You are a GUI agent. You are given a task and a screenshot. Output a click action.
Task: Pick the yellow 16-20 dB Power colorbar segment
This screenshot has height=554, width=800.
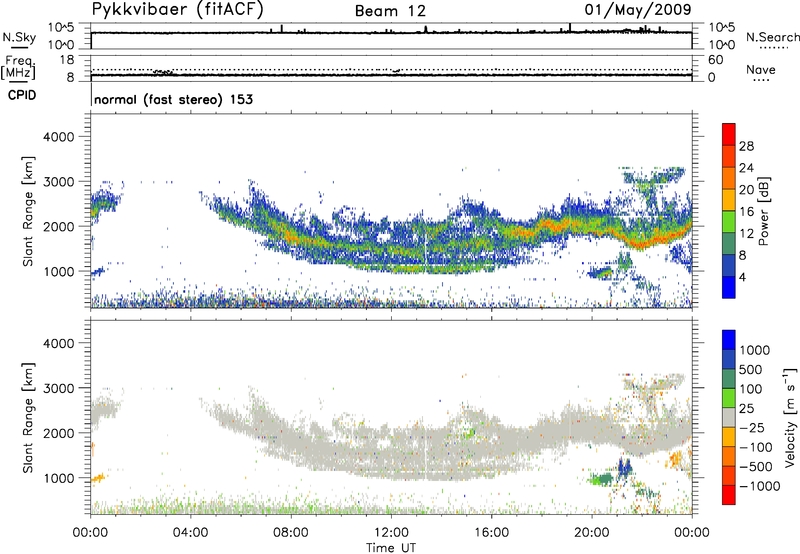(x=729, y=200)
